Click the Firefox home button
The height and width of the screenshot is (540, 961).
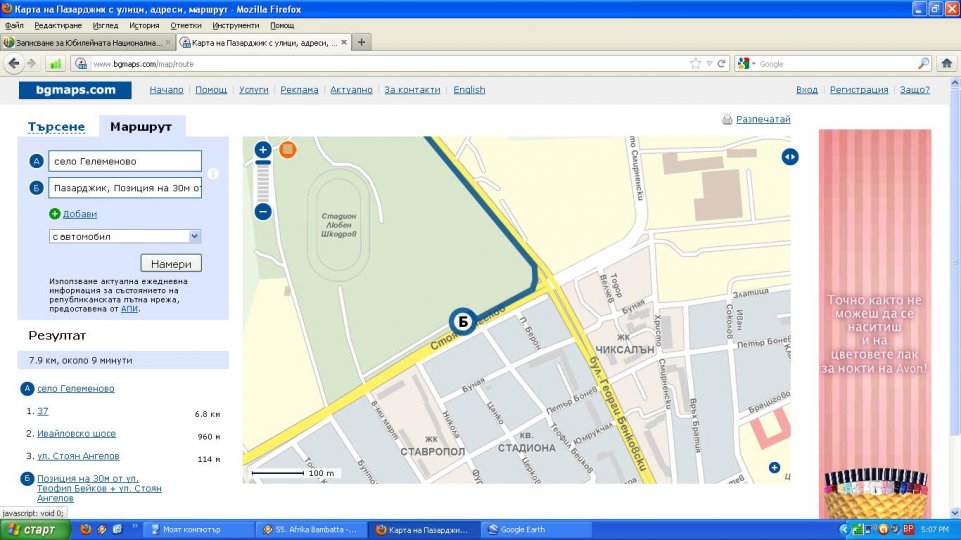(x=946, y=63)
